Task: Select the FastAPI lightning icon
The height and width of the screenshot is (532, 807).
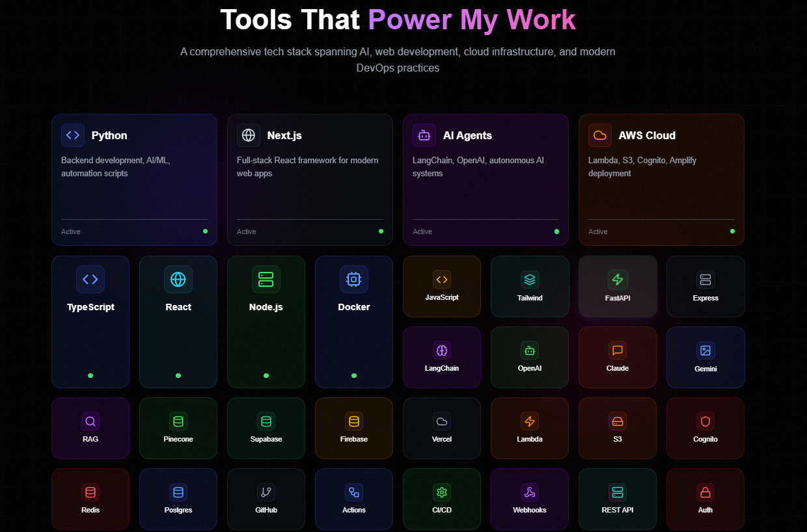Action: pyautogui.click(x=617, y=279)
